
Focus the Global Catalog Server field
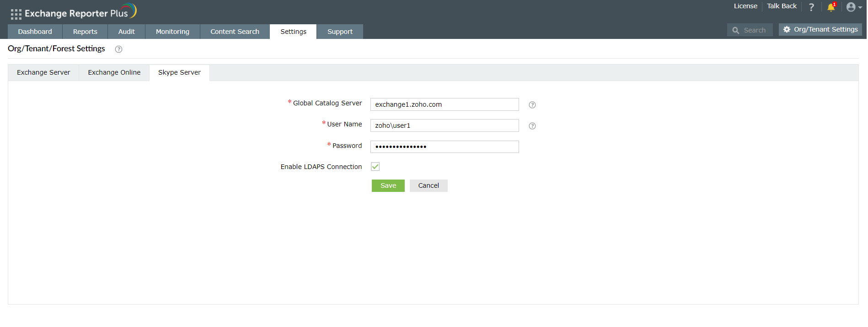click(445, 104)
